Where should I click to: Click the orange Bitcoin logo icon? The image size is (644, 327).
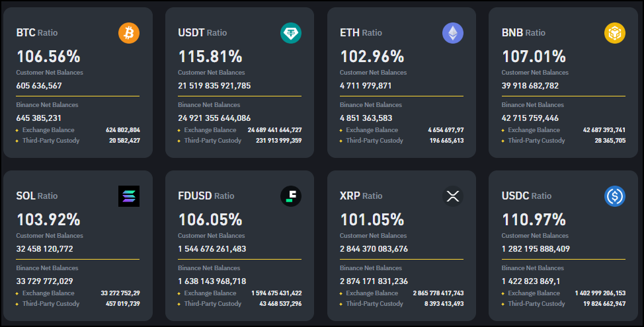[129, 33]
